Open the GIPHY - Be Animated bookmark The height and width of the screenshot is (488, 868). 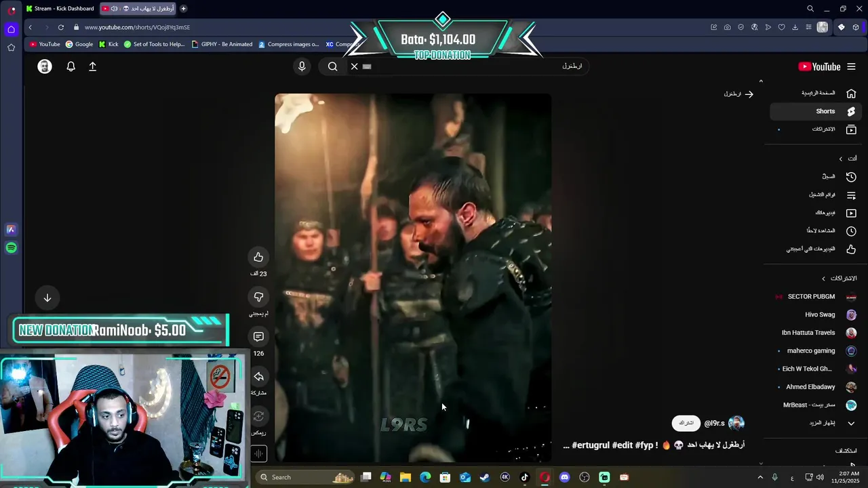[222, 44]
